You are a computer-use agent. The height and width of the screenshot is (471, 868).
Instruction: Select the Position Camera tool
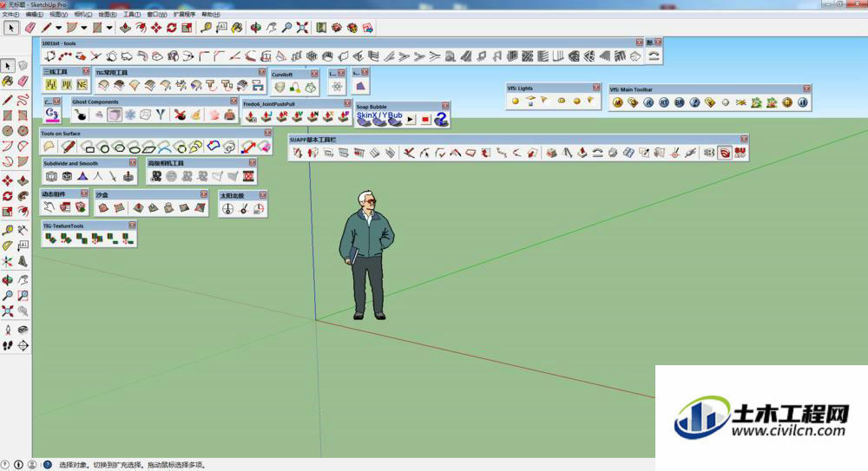click(x=7, y=330)
